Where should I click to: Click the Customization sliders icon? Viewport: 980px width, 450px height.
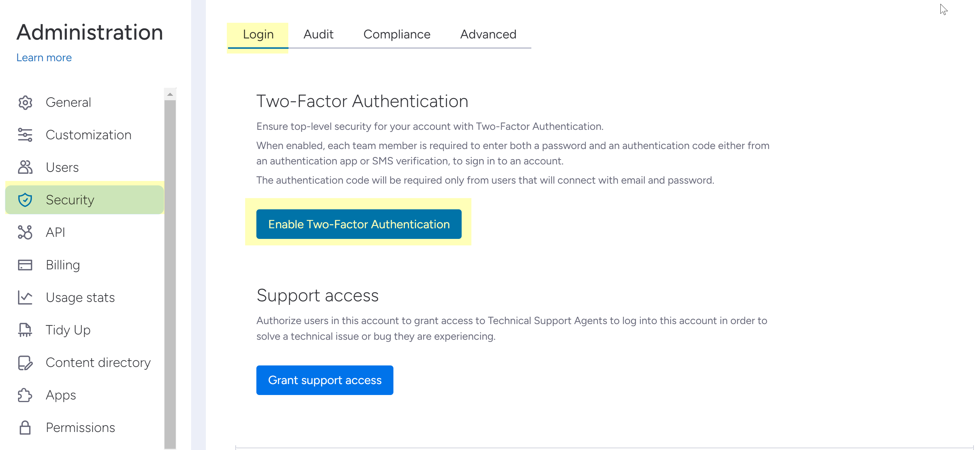point(25,135)
